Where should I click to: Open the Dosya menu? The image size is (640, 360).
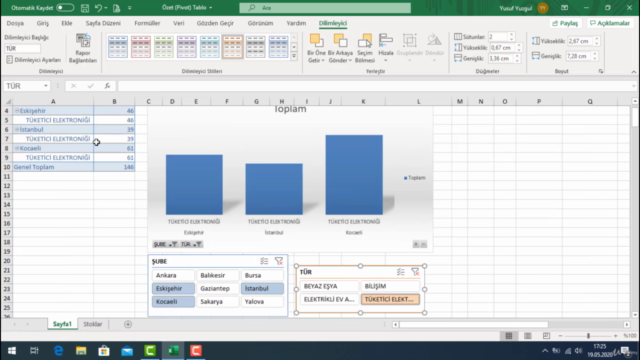pos(15,23)
